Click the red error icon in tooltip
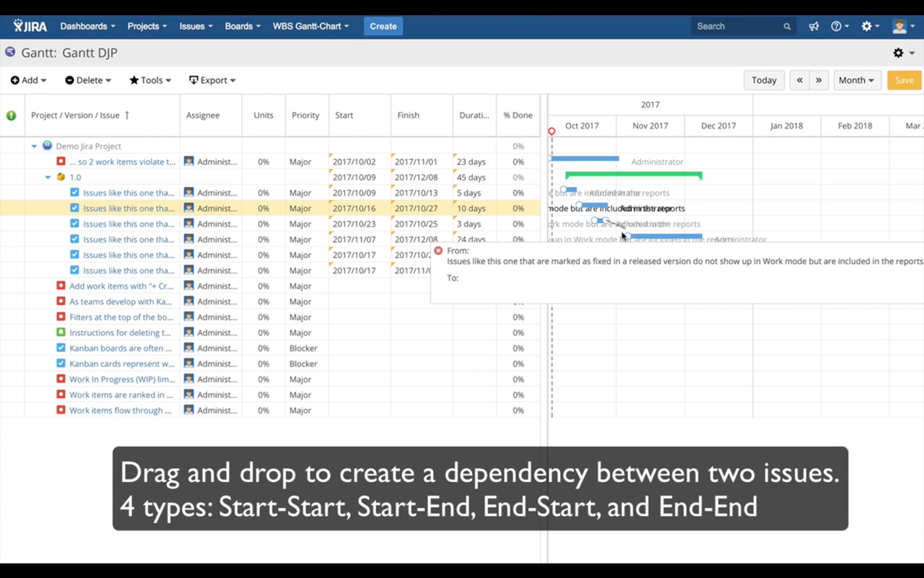 point(438,251)
